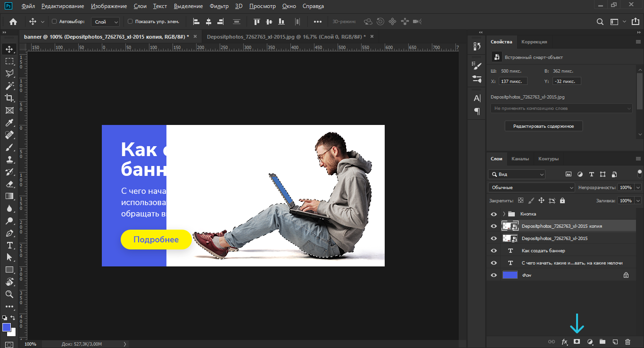Viewport: 644px width, 348px height.
Task: Select the Dodge tool
Action: pos(9,221)
